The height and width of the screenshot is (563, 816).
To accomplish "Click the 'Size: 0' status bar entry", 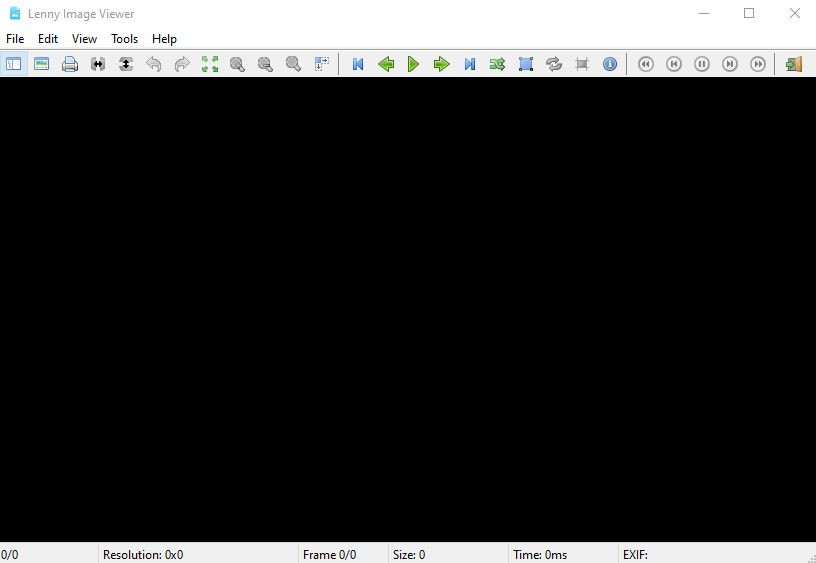I will pyautogui.click(x=409, y=555).
